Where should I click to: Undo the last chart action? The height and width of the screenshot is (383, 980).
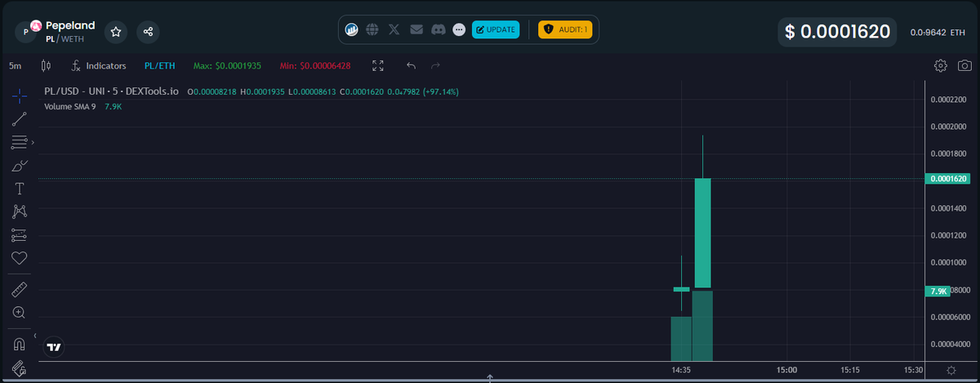pos(412,65)
